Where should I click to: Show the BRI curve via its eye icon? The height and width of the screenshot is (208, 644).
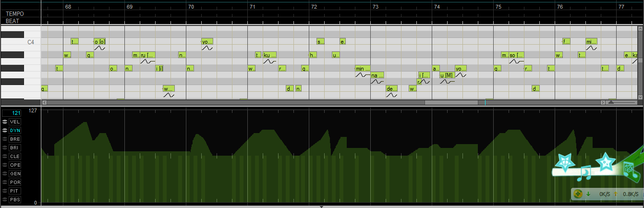coord(5,148)
